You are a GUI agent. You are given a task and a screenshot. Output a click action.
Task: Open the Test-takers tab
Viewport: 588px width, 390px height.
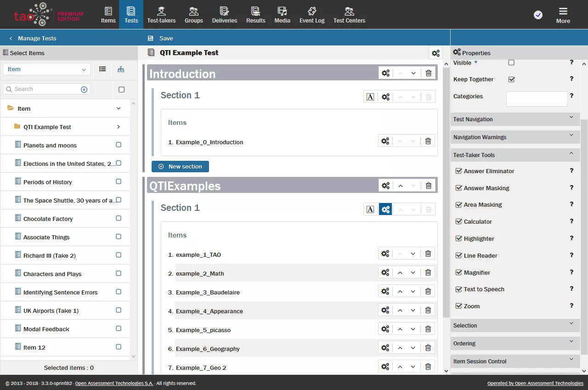coord(161,15)
